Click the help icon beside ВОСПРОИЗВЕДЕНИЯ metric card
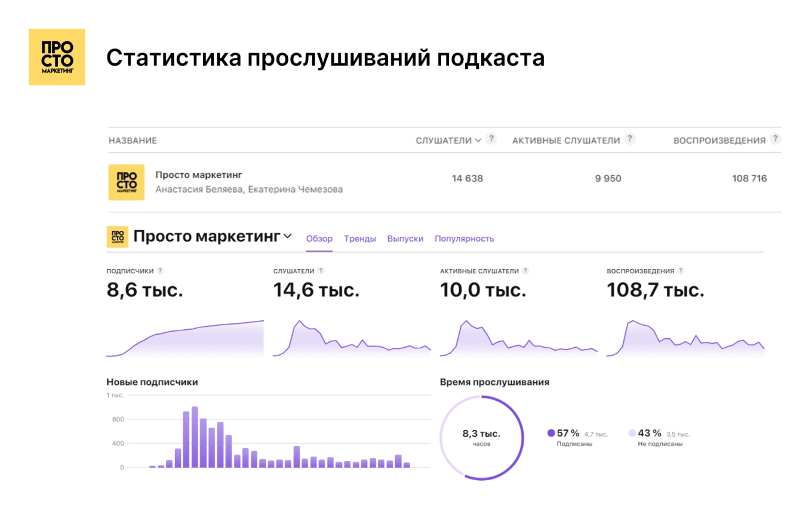Viewport: 812px width, 510px height. click(681, 271)
